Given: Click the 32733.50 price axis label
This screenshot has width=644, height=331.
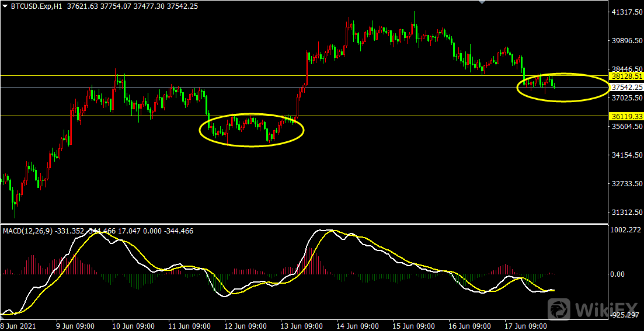Looking at the screenshot, I should pyautogui.click(x=626, y=183).
